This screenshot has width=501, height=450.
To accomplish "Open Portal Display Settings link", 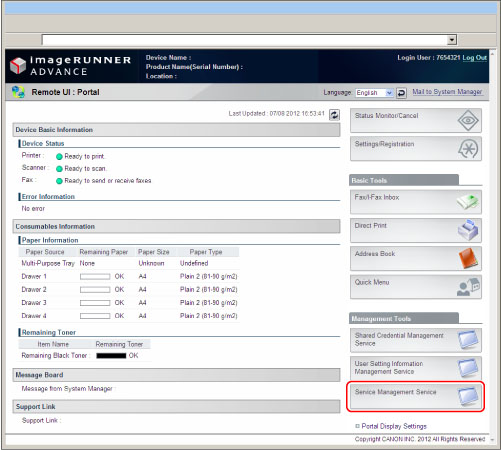I will 394,426.
